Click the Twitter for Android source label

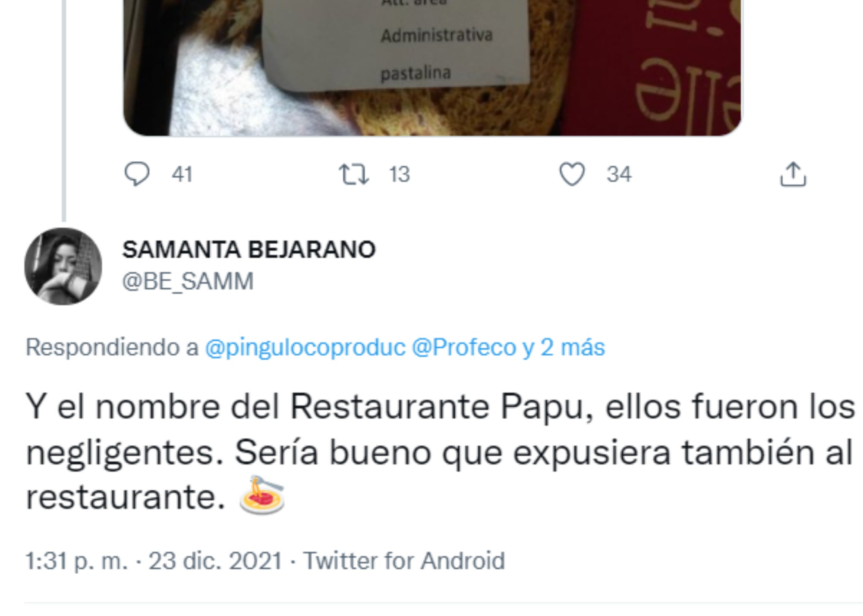(404, 561)
